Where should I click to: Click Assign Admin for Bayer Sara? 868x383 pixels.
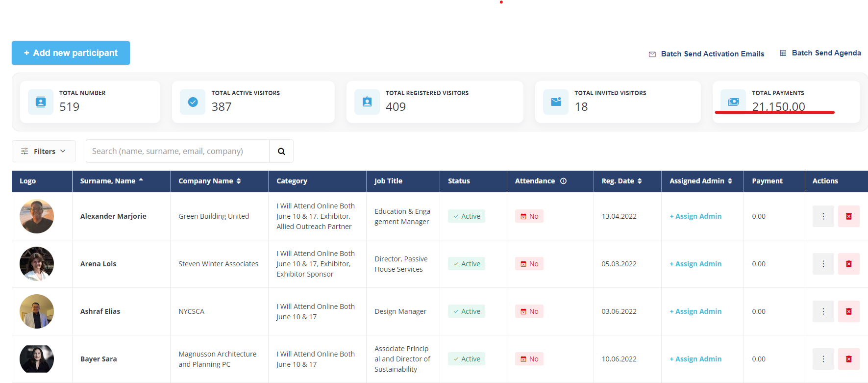(x=695, y=359)
